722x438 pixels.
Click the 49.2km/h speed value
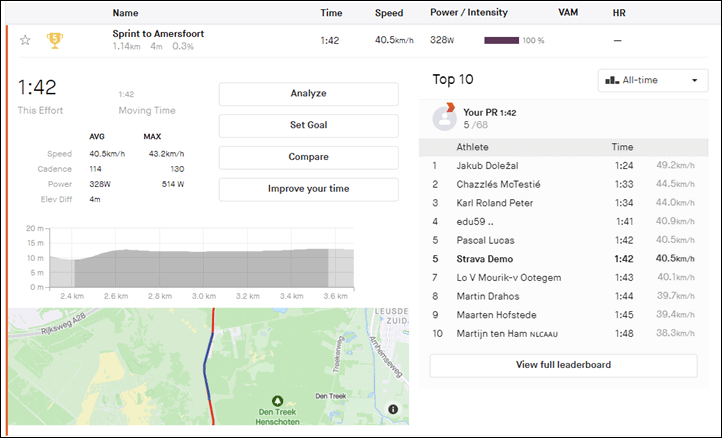tap(675, 165)
